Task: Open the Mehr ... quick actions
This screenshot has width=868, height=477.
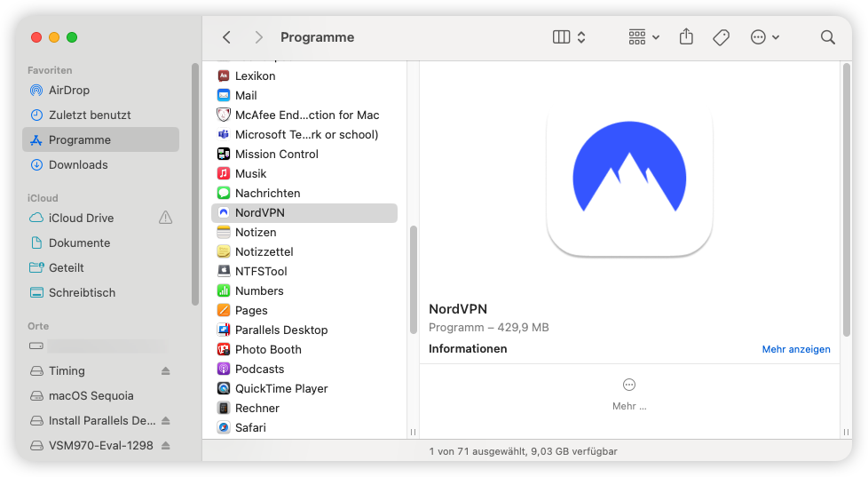Action: (x=629, y=395)
